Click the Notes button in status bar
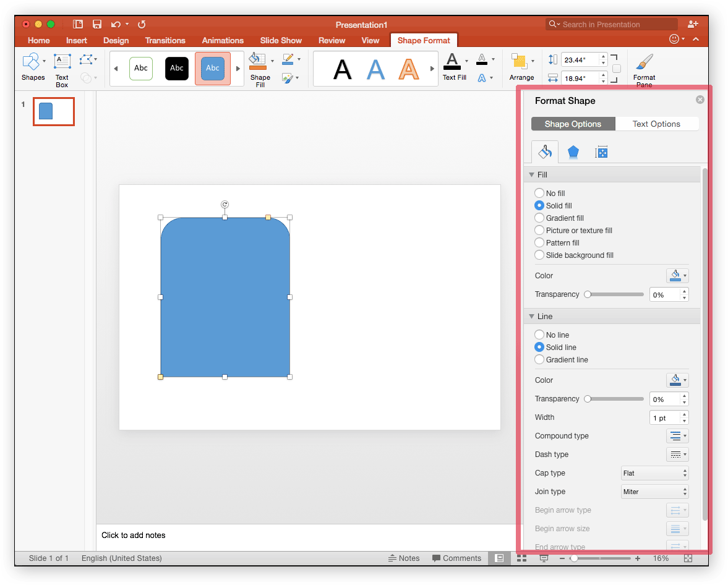728x585 pixels. [x=405, y=558]
